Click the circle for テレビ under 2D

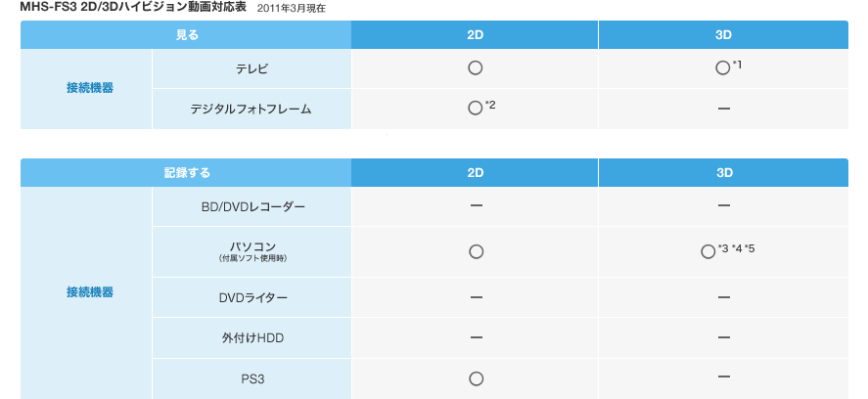[x=476, y=68]
